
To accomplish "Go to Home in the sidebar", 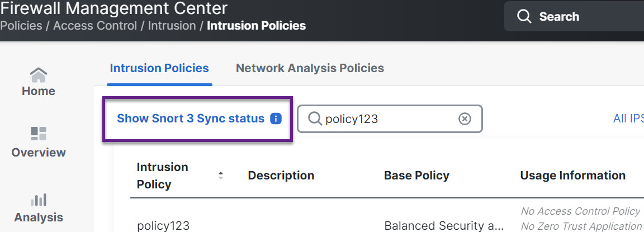I will coord(38,82).
